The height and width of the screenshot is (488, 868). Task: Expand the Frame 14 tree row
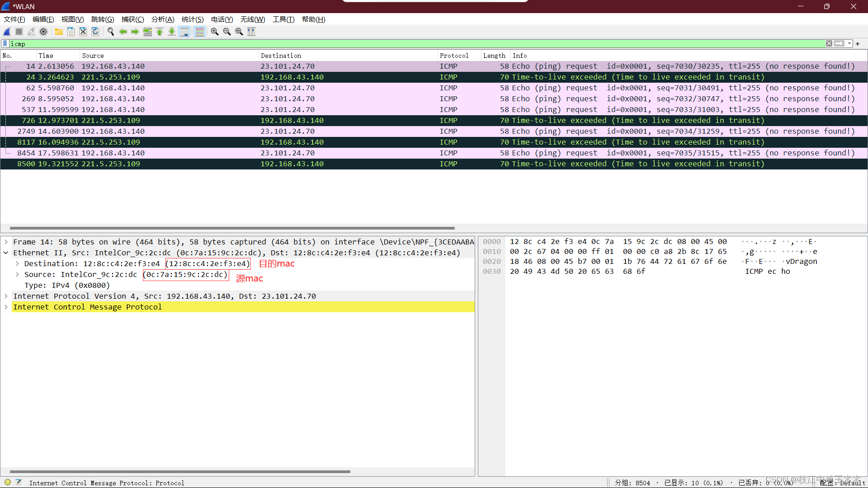click(6, 242)
